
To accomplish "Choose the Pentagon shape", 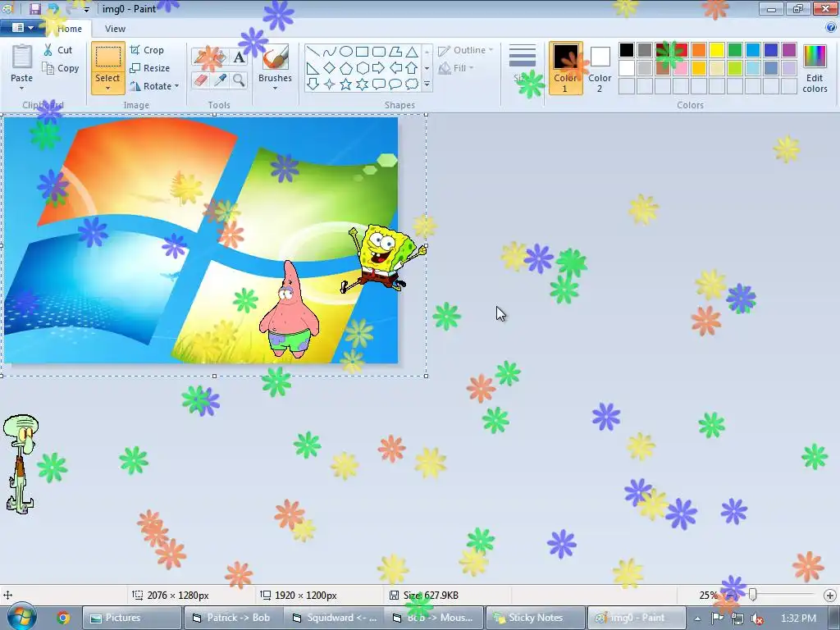I will tap(346, 68).
